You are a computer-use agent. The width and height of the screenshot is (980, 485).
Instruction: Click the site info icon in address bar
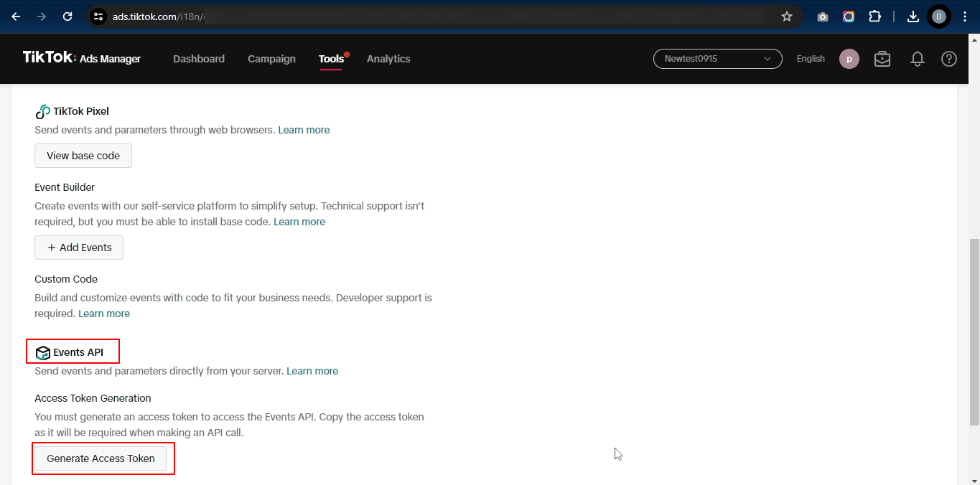pos(98,17)
